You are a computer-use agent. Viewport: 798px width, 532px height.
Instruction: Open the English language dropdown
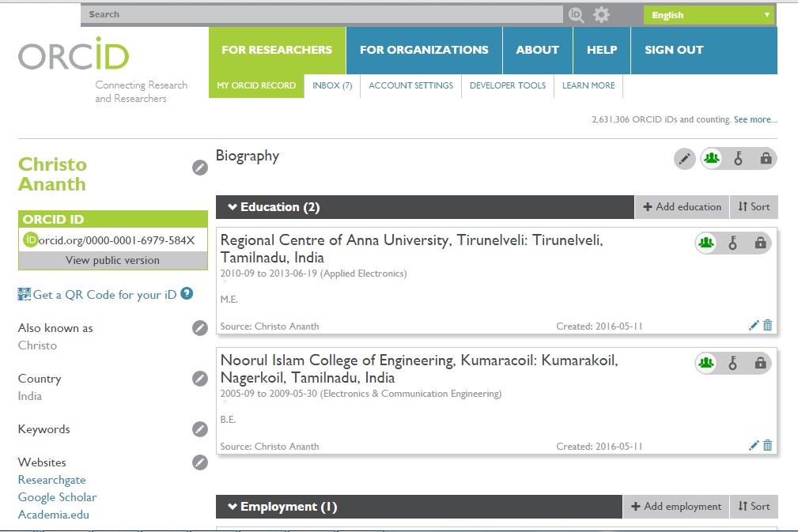point(709,15)
